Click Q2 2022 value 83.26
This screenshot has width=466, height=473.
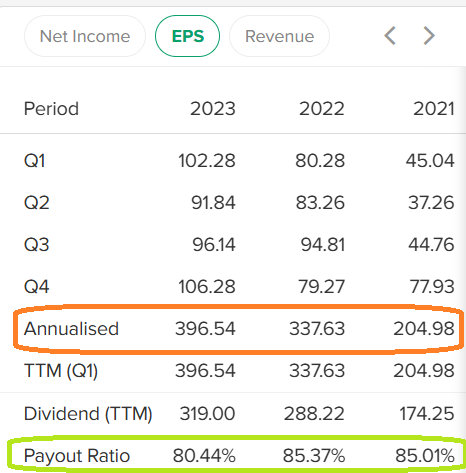coord(320,203)
